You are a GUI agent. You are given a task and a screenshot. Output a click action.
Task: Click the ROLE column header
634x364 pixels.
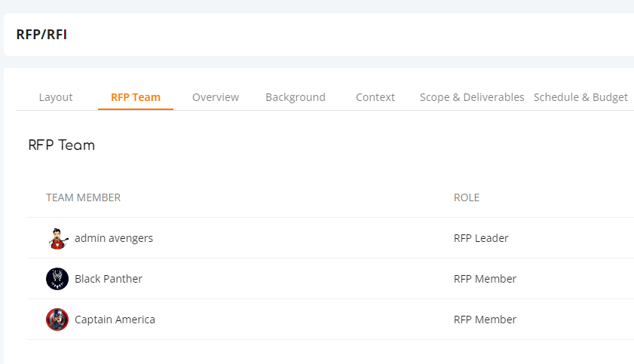click(x=467, y=197)
